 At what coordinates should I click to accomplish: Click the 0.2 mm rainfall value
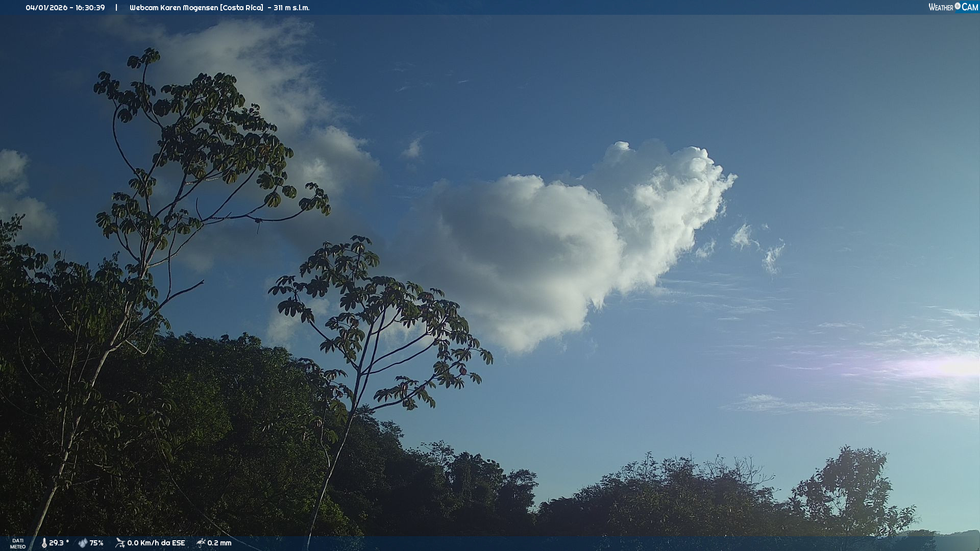219,543
